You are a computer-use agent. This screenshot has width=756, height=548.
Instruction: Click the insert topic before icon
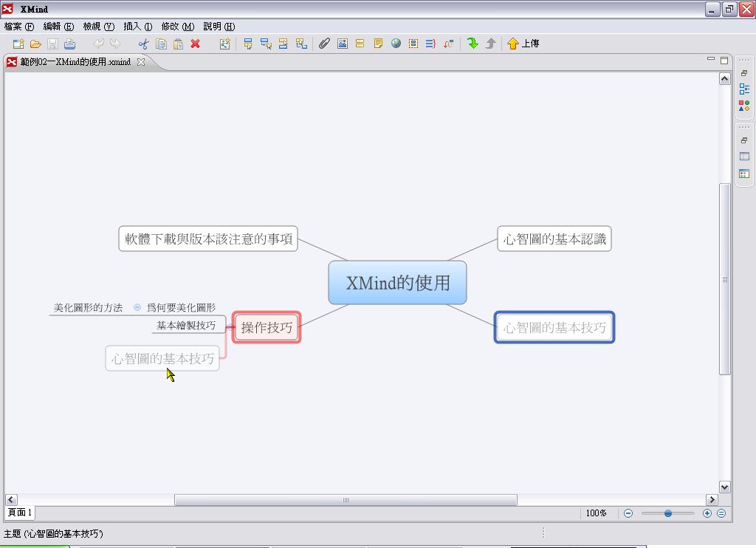[283, 44]
